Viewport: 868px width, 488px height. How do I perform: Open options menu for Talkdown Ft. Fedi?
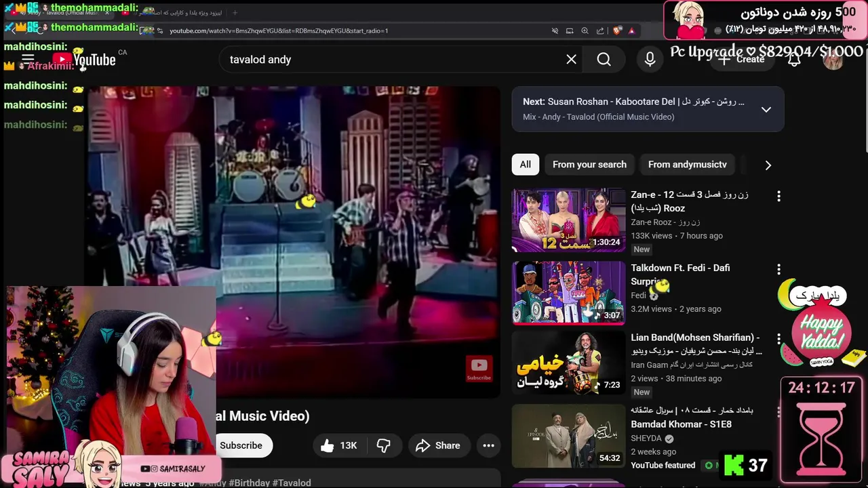[x=778, y=269]
